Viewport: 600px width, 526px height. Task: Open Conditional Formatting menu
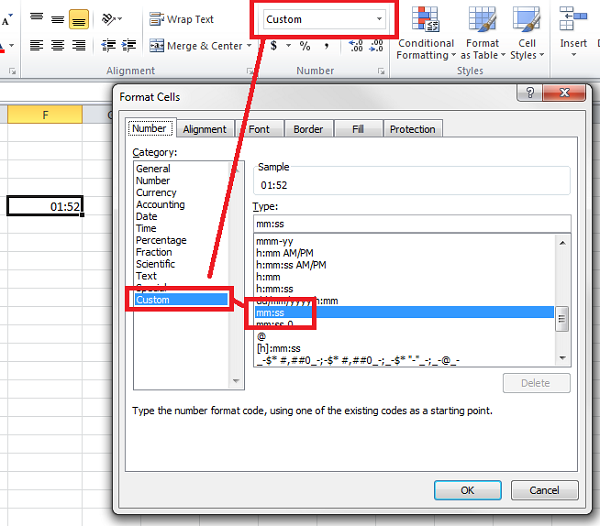426,33
